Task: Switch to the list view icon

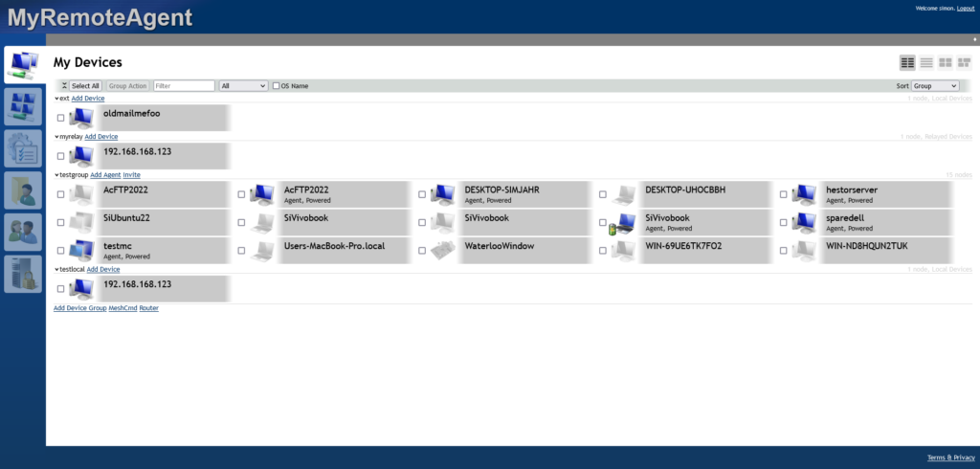Action: coord(926,63)
